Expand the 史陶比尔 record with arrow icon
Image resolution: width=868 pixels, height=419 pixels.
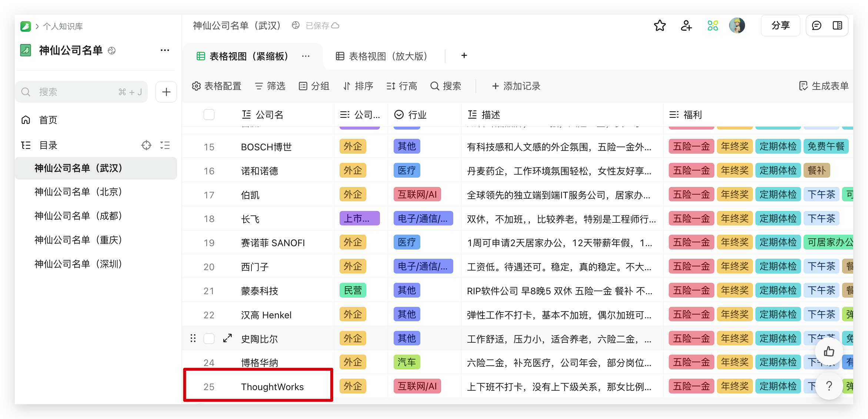pyautogui.click(x=227, y=338)
